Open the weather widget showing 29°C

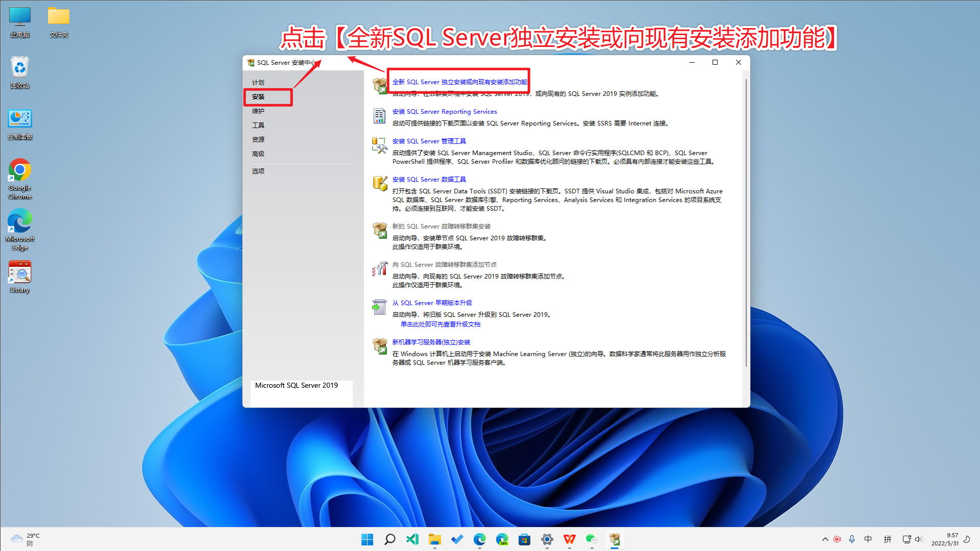[26, 539]
